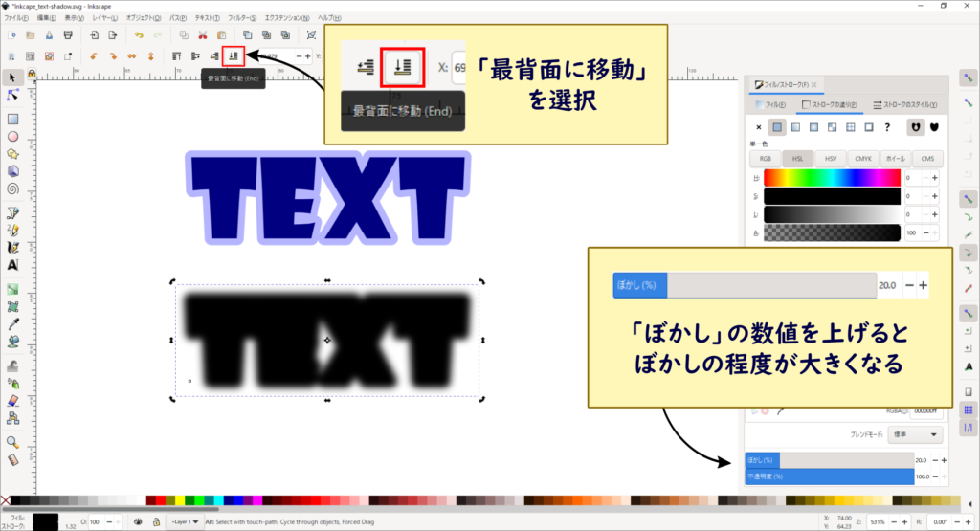Select the Spiral tool

pos(12,188)
